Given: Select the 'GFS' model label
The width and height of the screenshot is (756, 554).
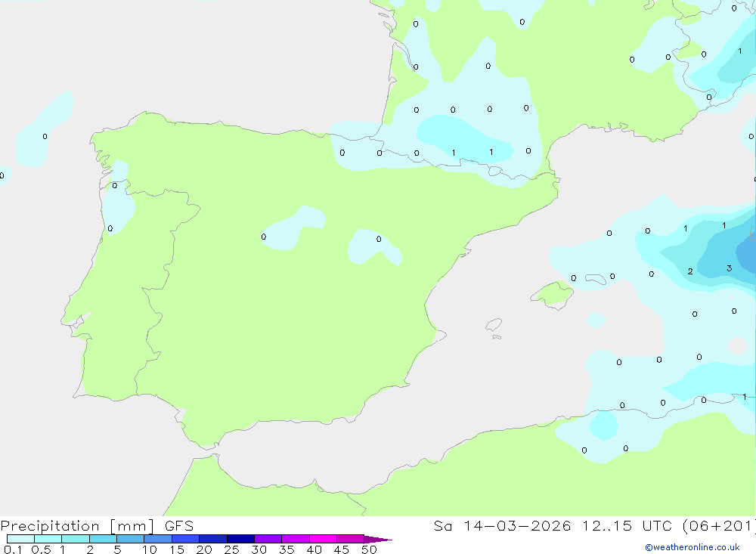Looking at the screenshot, I should tap(179, 526).
